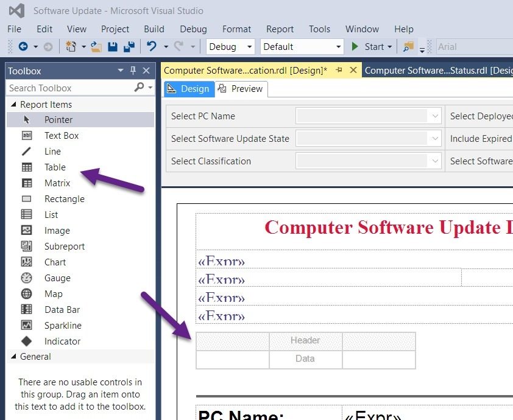Select the Table report item
The image size is (513, 420).
[80, 167]
